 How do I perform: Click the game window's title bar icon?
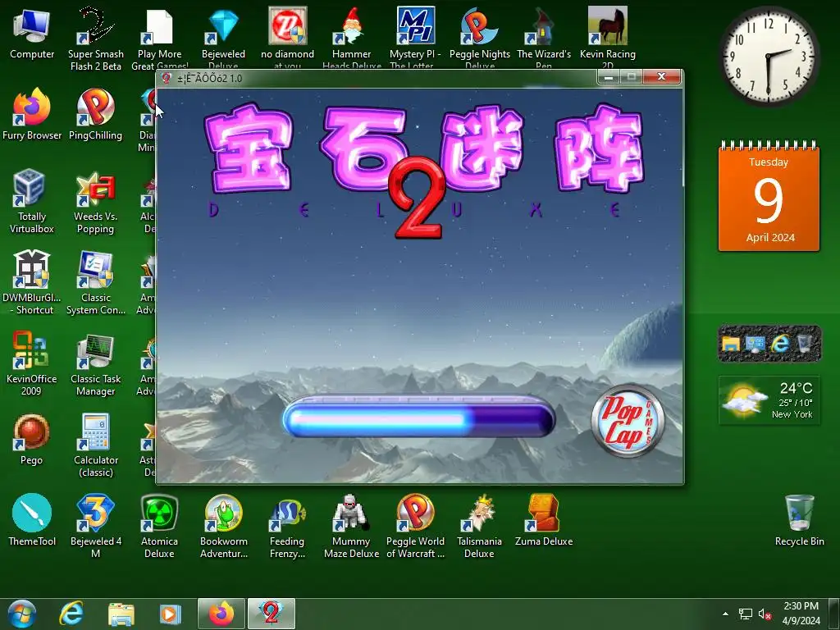coord(166,78)
